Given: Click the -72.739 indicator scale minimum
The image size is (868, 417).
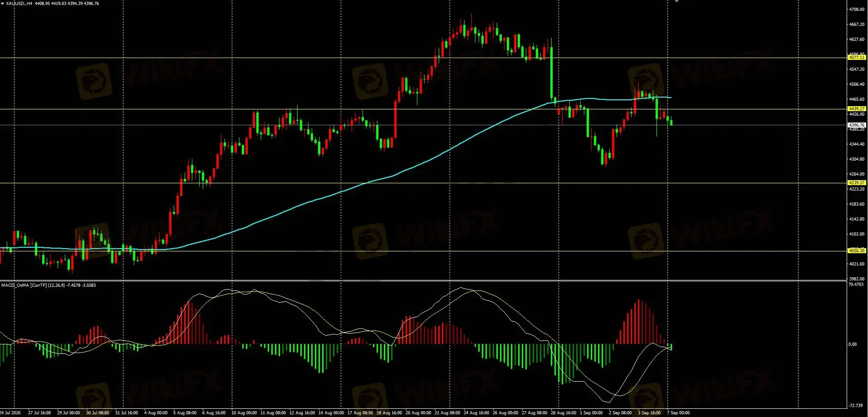Looking at the screenshot, I should [x=856, y=405].
